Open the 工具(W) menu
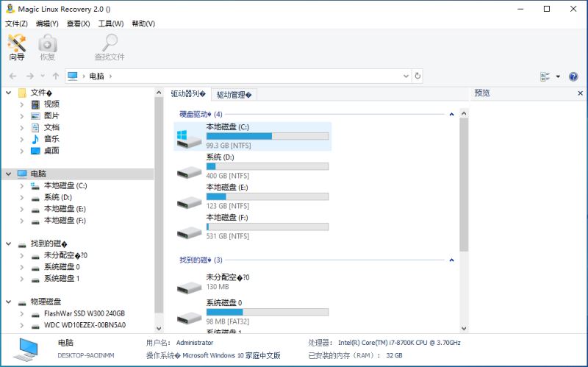588x367 pixels. [x=111, y=24]
